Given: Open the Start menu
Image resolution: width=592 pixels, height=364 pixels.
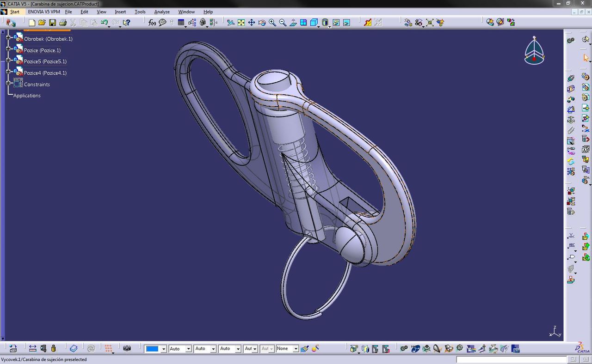Looking at the screenshot, I should (x=15, y=12).
